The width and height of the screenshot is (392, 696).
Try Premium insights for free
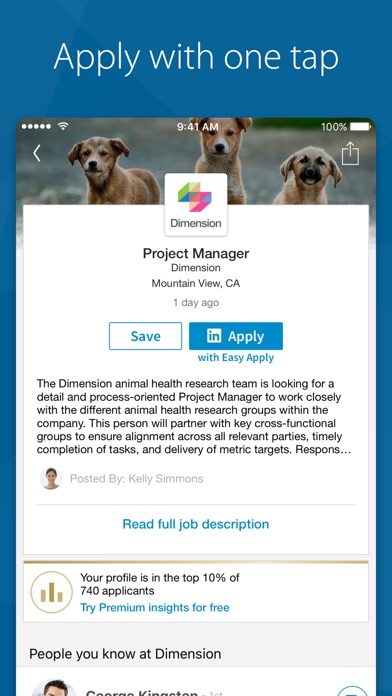point(155,607)
